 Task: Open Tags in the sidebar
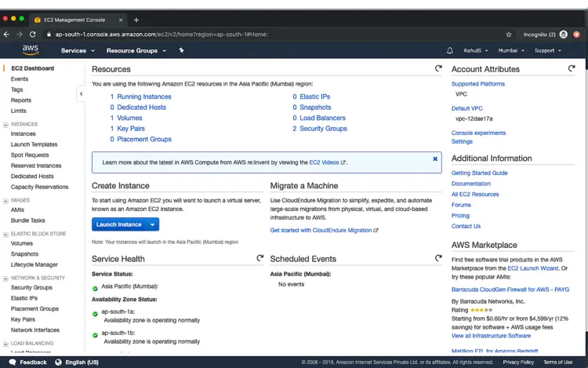pyautogui.click(x=17, y=89)
